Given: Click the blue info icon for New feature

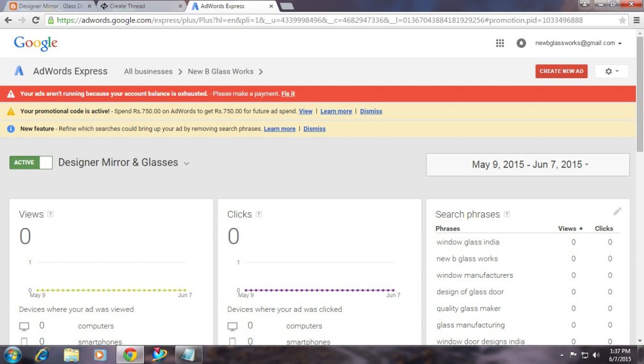Looking at the screenshot, I should pos(11,128).
